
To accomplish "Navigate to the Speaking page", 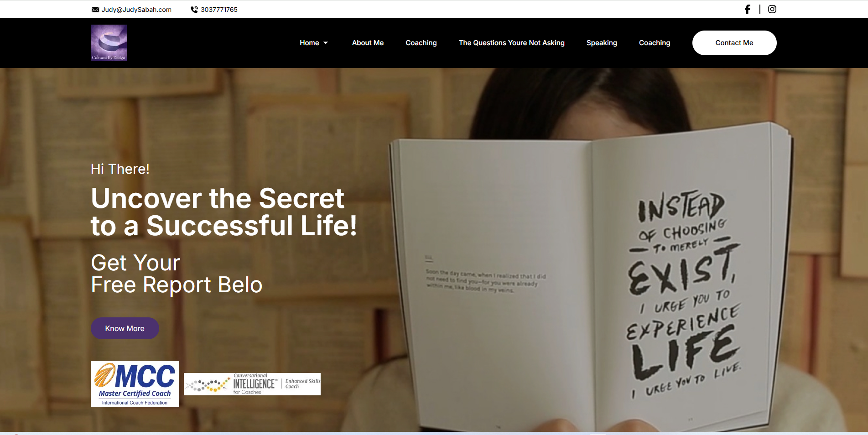I will click(602, 43).
